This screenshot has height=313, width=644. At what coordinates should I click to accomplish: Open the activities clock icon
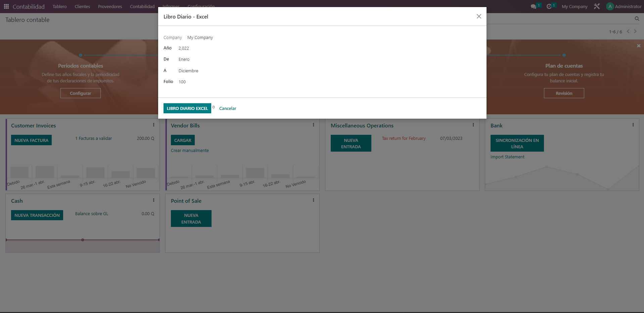[549, 6]
